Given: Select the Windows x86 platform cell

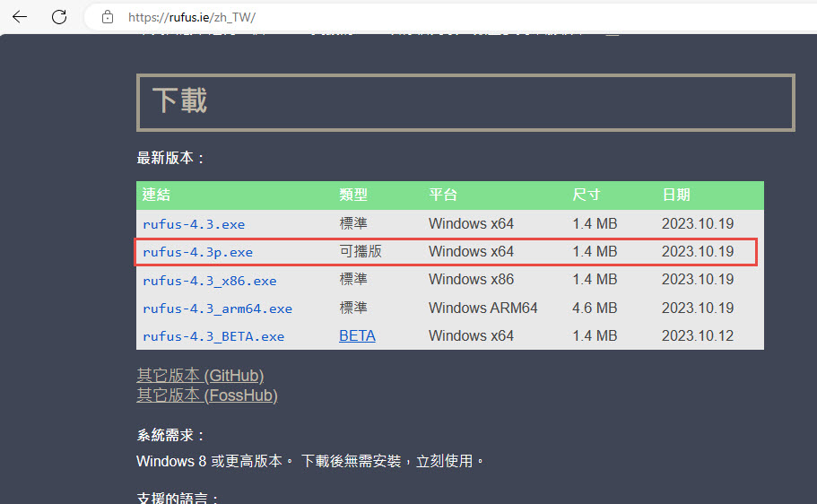Looking at the screenshot, I should (471, 280).
